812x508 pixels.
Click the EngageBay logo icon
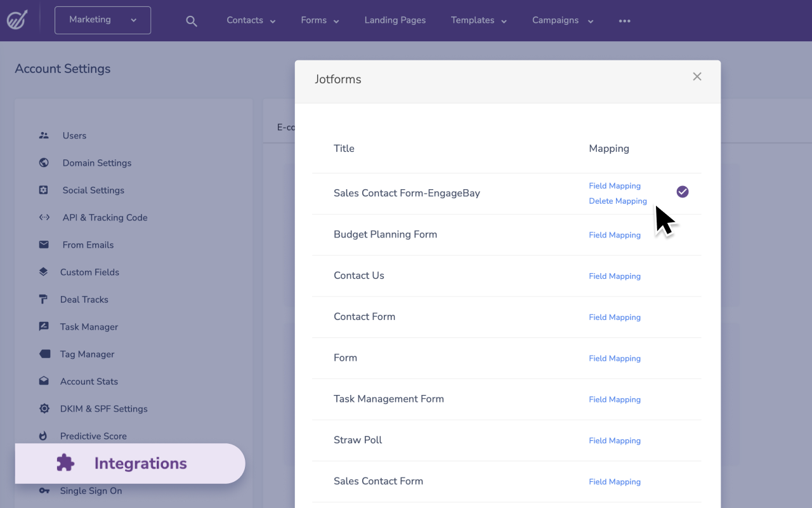tap(17, 20)
